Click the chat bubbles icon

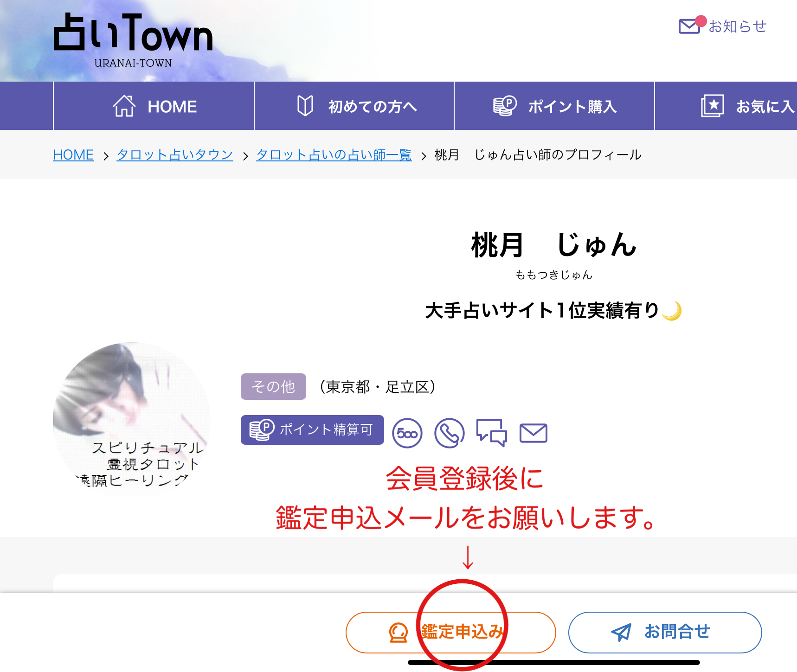point(491,432)
